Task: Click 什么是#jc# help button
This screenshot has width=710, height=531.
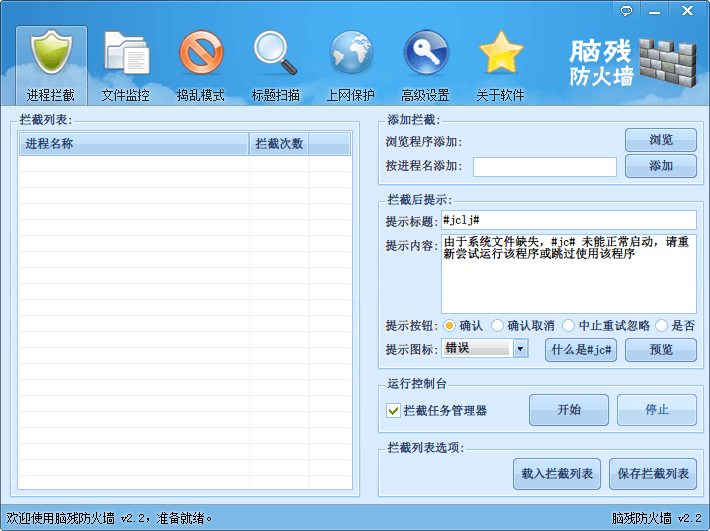Action: click(x=581, y=349)
